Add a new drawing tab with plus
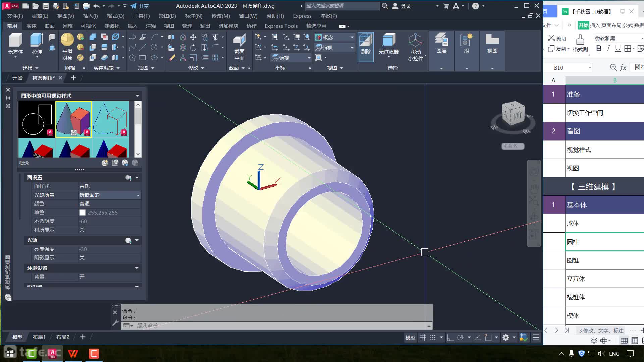Screen dimensions: 644x362 pos(73,78)
